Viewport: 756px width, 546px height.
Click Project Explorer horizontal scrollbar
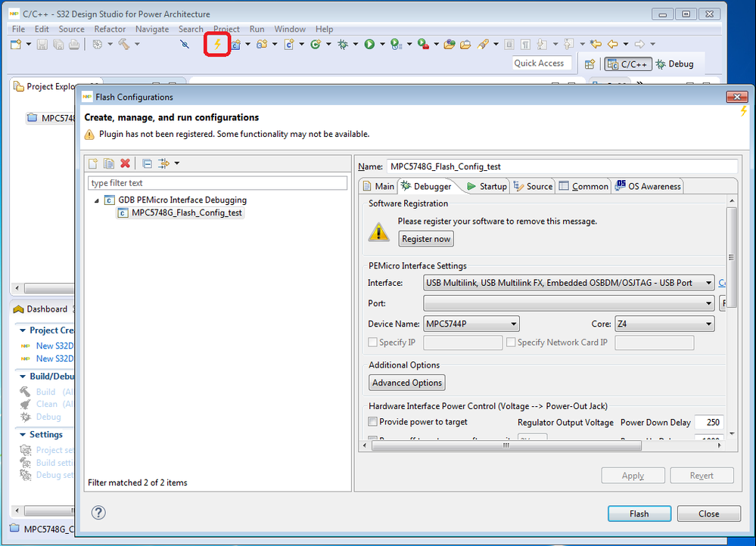(x=48, y=288)
